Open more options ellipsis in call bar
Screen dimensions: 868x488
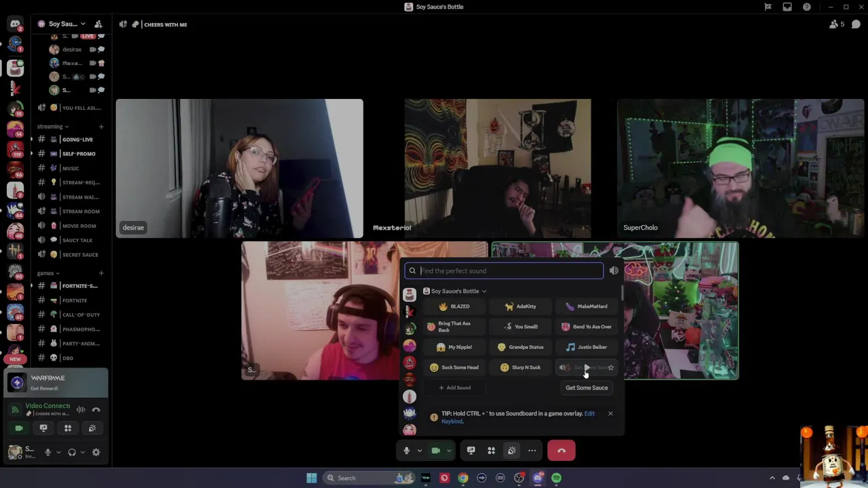click(532, 451)
